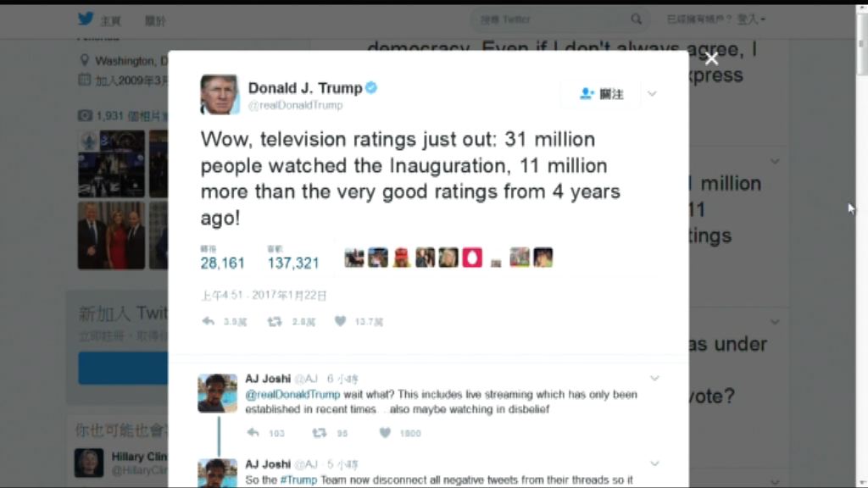Click Trump's profile avatar in tweet

(x=220, y=95)
